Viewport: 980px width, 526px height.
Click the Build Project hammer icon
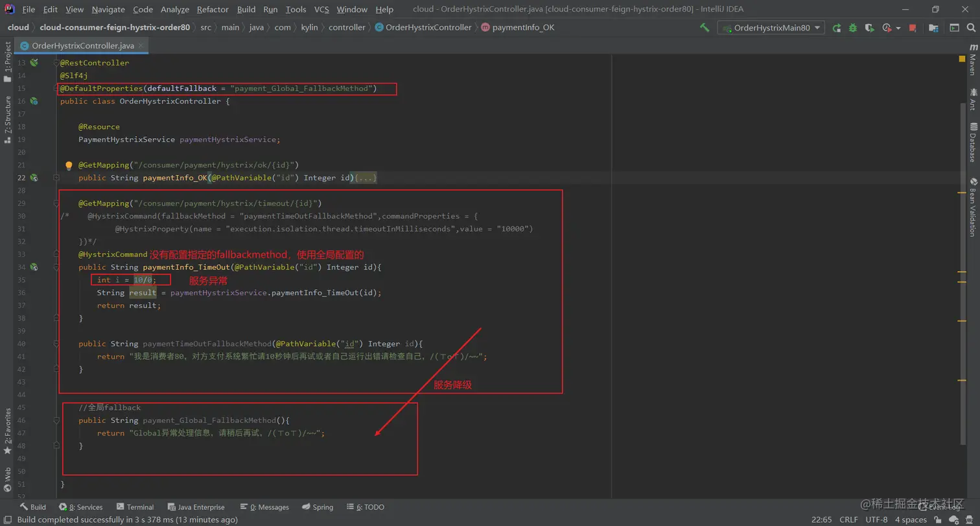point(705,28)
